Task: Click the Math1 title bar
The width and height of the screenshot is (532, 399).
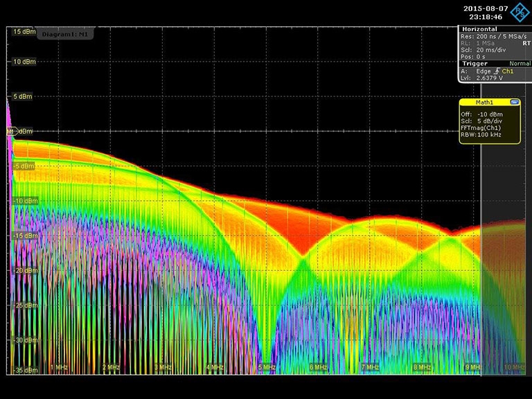Action: point(484,102)
